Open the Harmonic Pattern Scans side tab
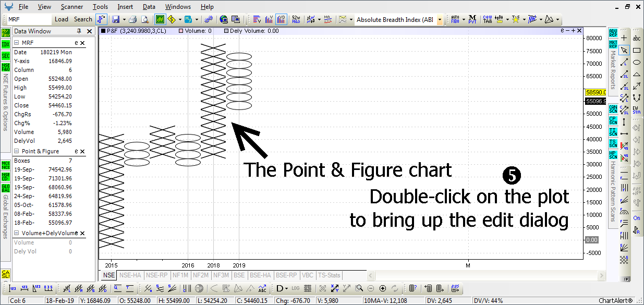This screenshot has width=644, height=305. 613,190
